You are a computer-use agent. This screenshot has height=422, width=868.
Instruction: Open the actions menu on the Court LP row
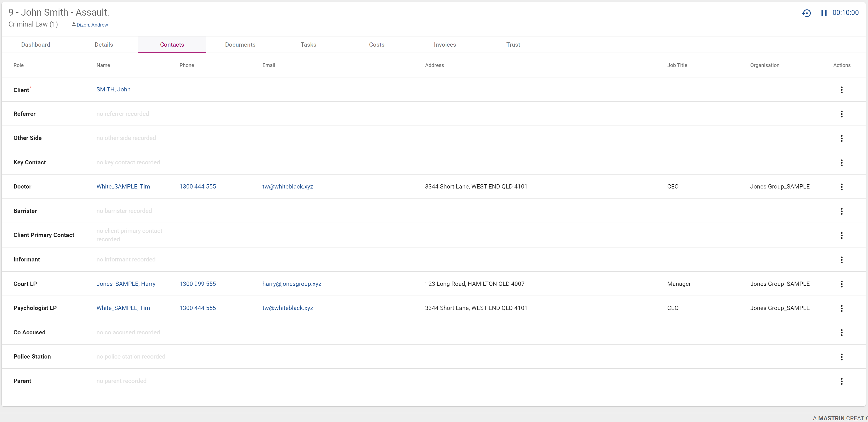(842, 284)
